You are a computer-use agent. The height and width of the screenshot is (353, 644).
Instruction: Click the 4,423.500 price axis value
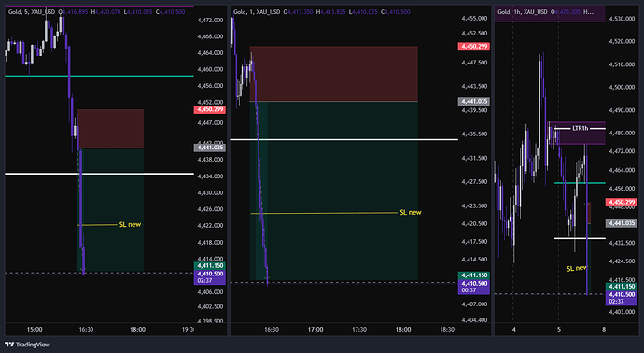[x=474, y=205]
